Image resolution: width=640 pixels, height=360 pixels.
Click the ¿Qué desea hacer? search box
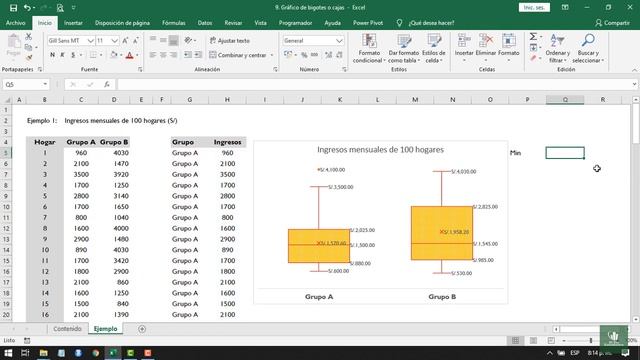(x=431, y=23)
